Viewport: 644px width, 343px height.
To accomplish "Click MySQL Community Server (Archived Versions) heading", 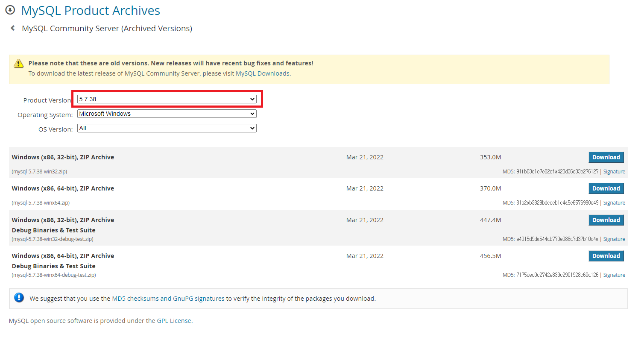I will pyautogui.click(x=107, y=29).
